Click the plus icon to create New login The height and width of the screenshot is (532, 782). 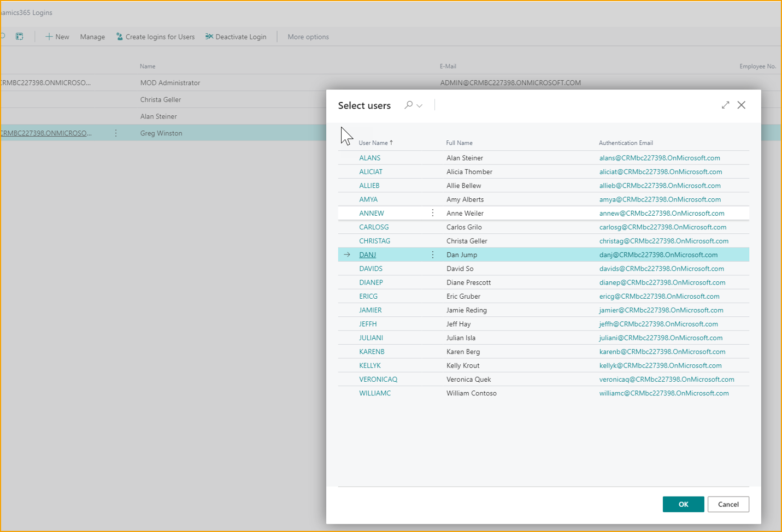click(49, 37)
